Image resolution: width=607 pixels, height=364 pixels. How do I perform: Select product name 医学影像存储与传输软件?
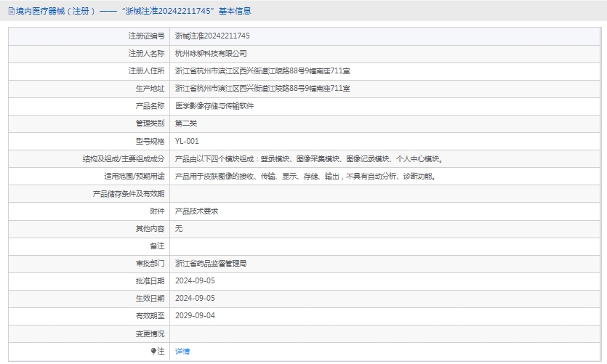coord(214,105)
